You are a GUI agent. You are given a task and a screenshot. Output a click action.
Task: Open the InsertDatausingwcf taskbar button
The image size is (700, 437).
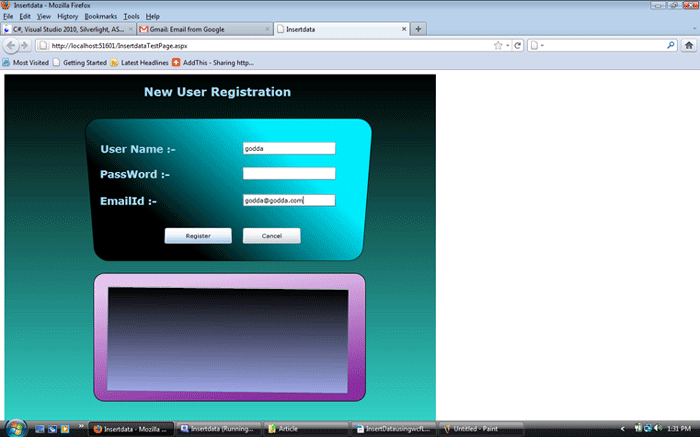pyautogui.click(x=393, y=429)
